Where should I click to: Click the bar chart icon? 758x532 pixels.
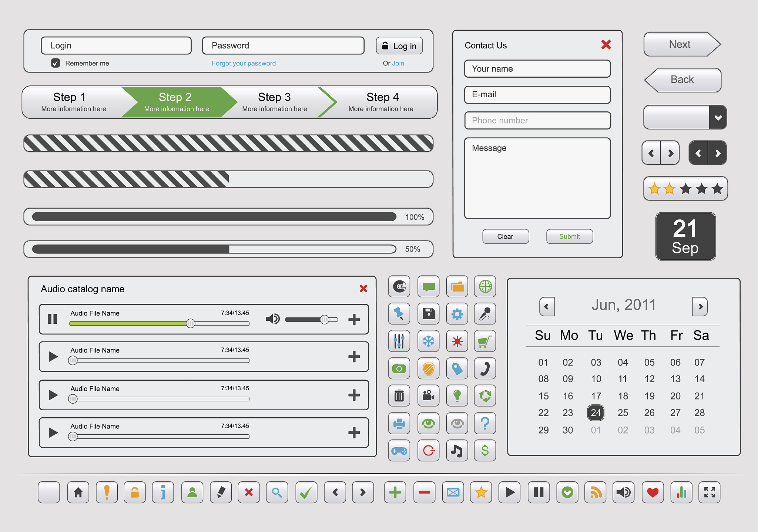coord(681,492)
